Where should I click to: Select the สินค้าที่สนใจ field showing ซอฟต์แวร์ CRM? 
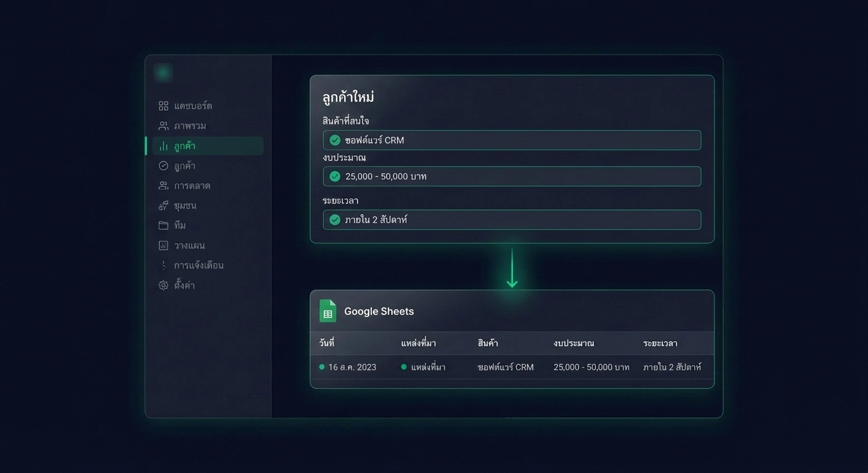pos(512,140)
